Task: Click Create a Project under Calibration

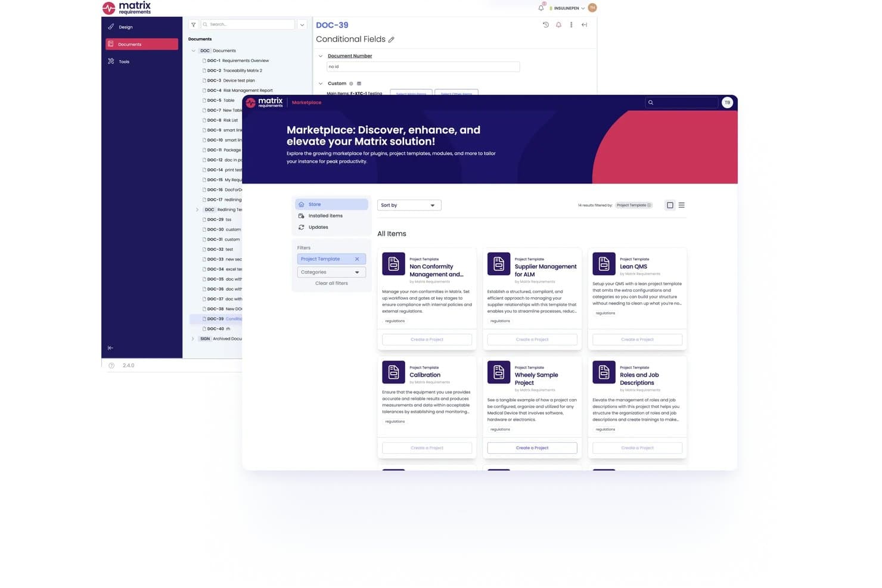Action: (x=427, y=448)
